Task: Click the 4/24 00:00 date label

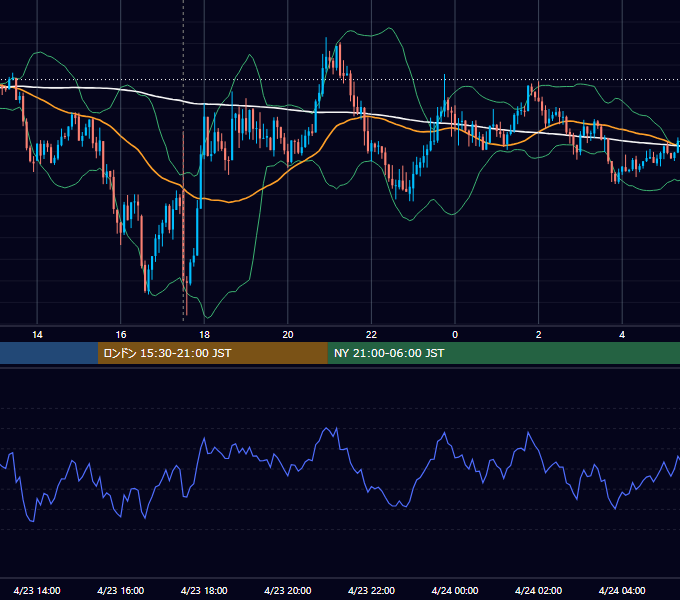Action: point(455,590)
